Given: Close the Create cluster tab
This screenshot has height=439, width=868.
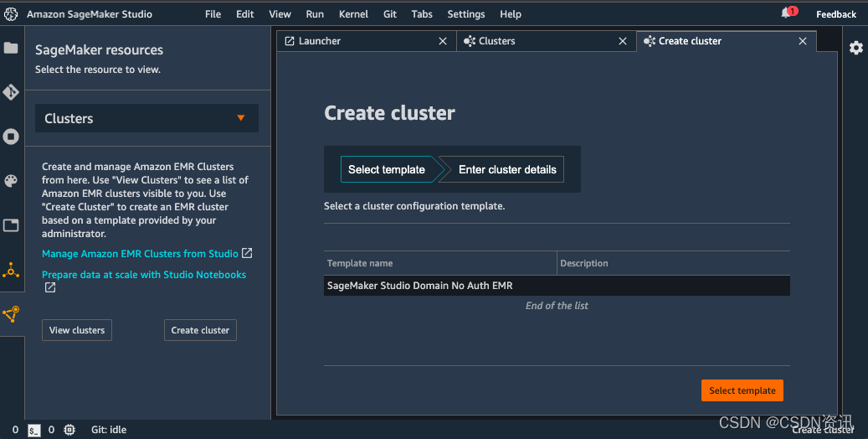Looking at the screenshot, I should click(802, 41).
